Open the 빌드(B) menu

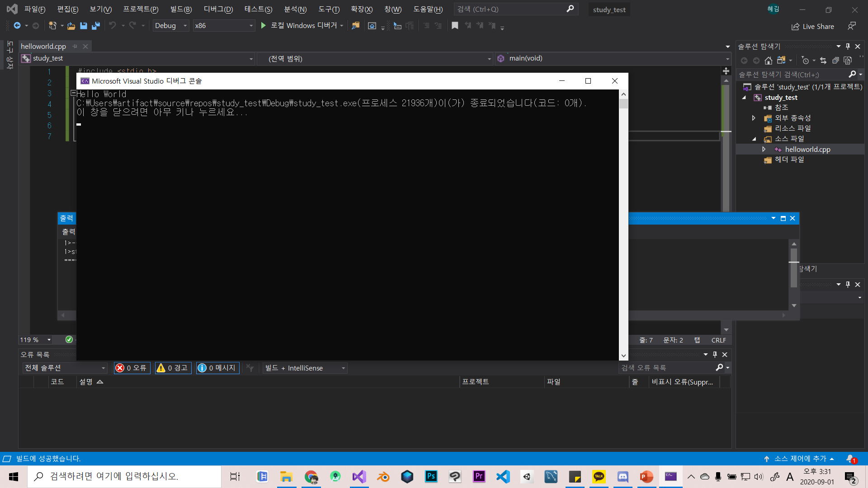[x=181, y=9]
